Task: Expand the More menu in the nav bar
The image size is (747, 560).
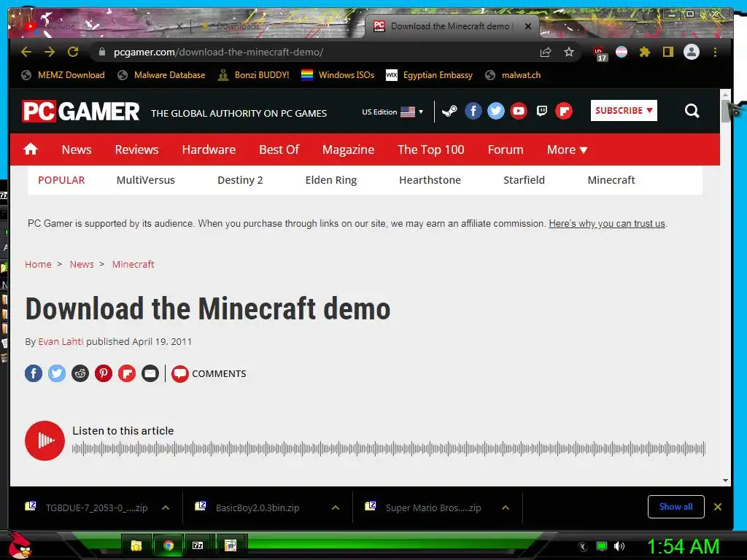Action: point(567,149)
